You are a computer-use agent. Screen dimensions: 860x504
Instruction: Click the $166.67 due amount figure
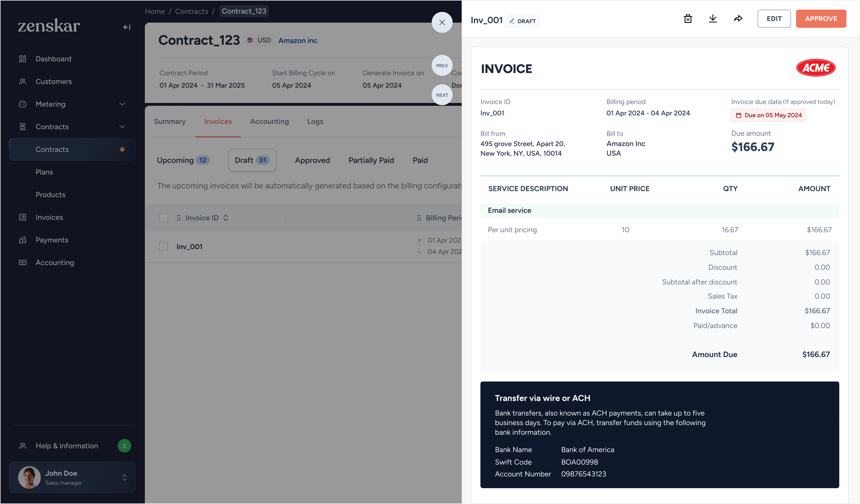752,147
